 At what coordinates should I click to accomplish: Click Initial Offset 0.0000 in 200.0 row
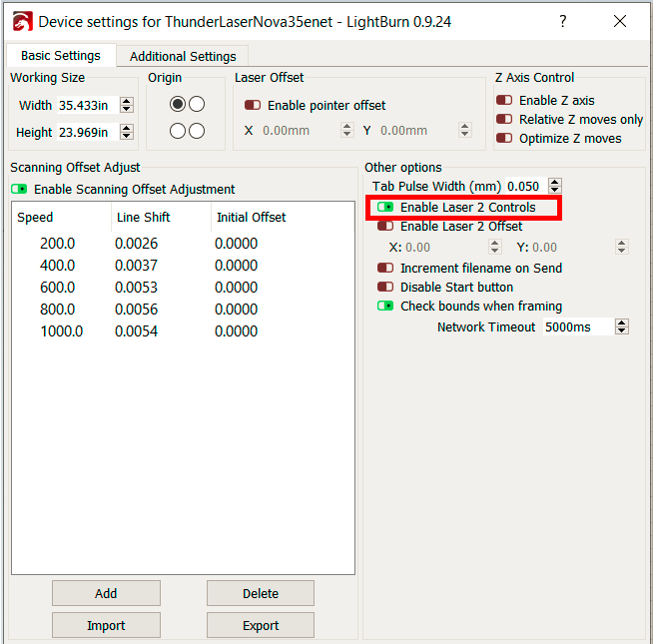(x=236, y=244)
